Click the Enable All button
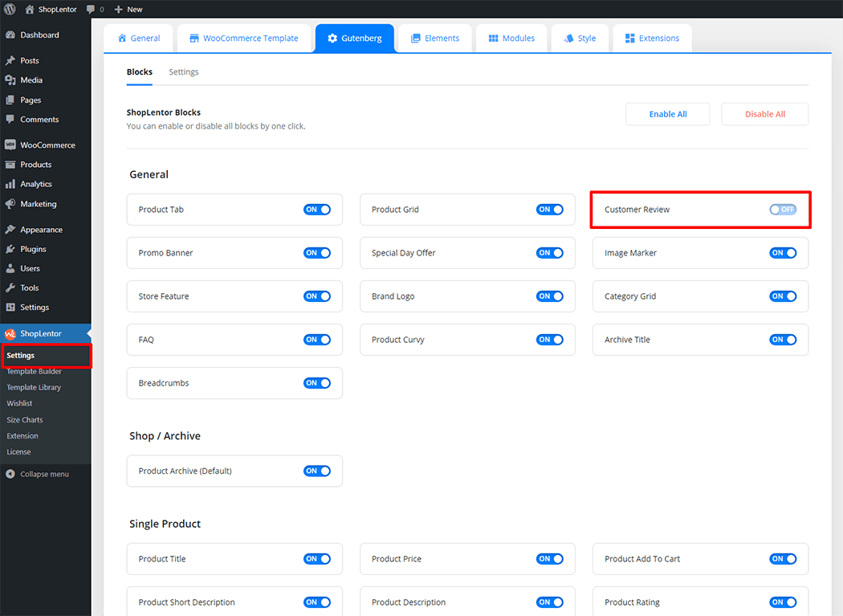Image resolution: width=843 pixels, height=616 pixels. [668, 114]
